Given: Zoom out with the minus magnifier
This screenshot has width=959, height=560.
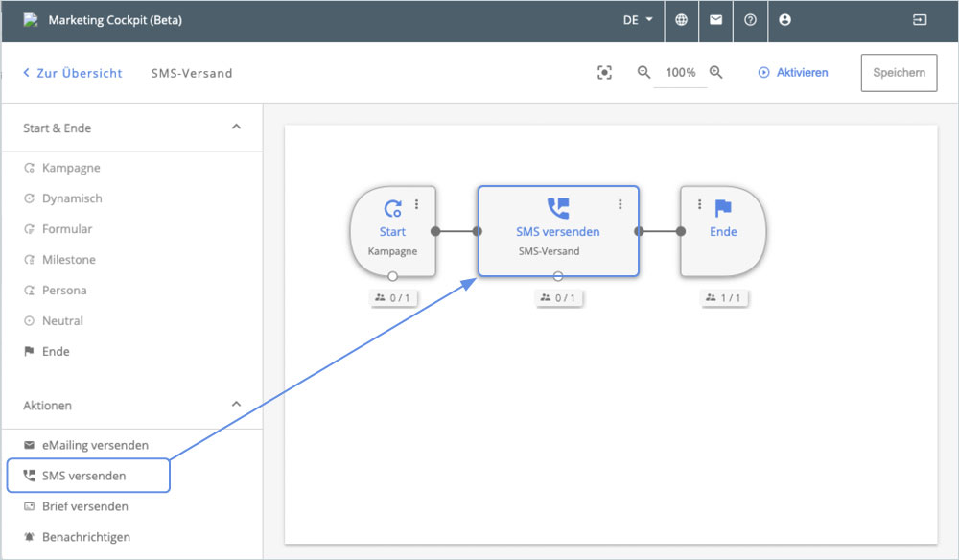Looking at the screenshot, I should click(644, 72).
